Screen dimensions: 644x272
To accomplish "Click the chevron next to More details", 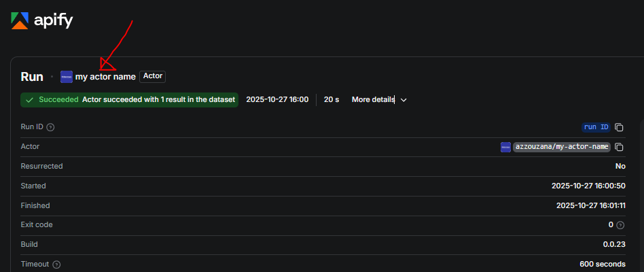I will pyautogui.click(x=404, y=100).
